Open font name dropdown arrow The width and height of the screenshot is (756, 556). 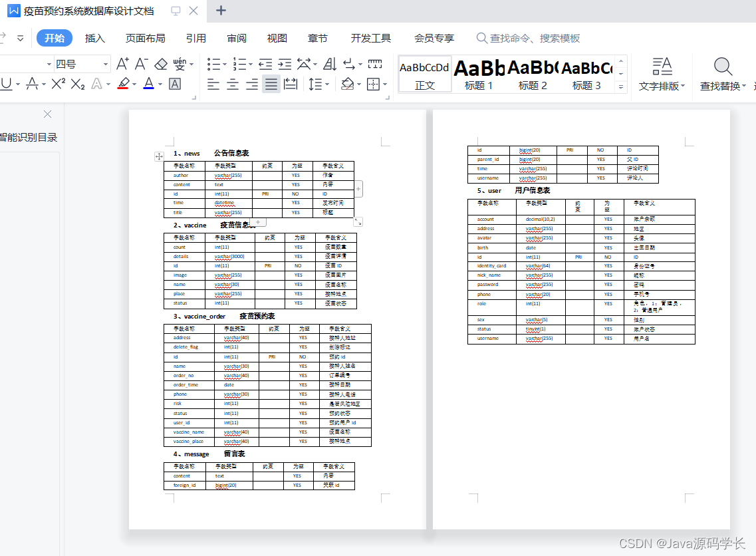[49, 64]
